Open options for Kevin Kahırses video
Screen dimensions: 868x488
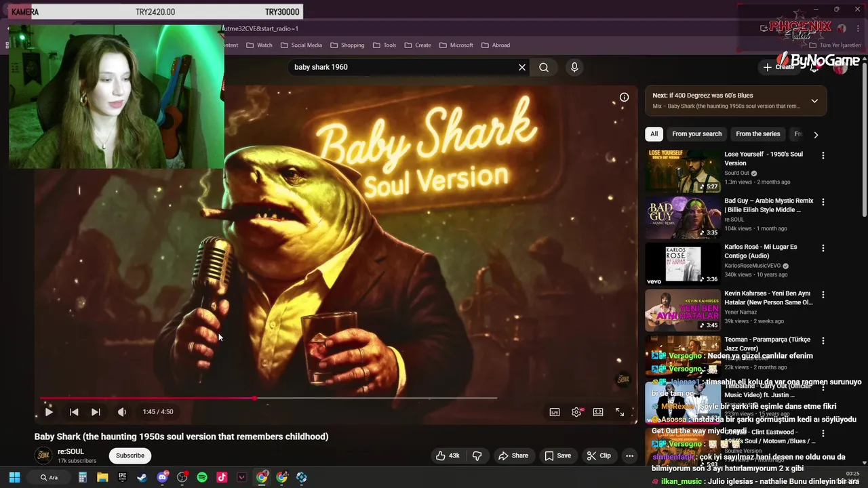pyautogui.click(x=823, y=295)
